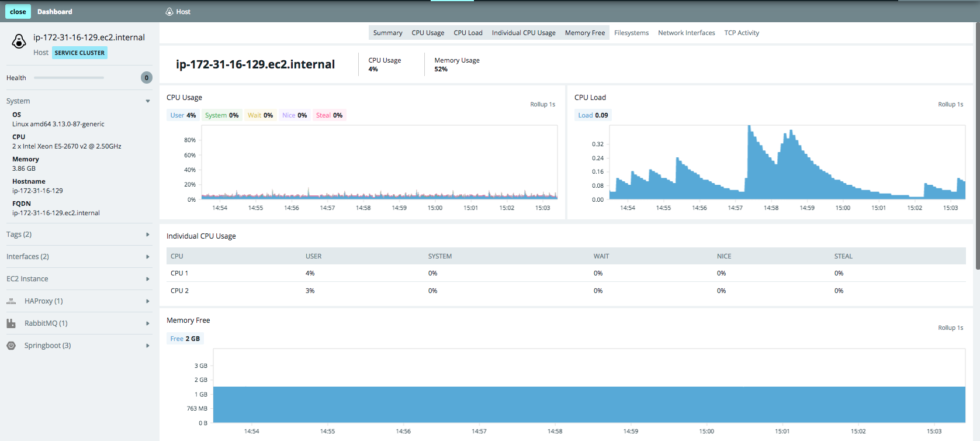Click the health count badge showing 0
980x441 pixels.
[147, 78]
